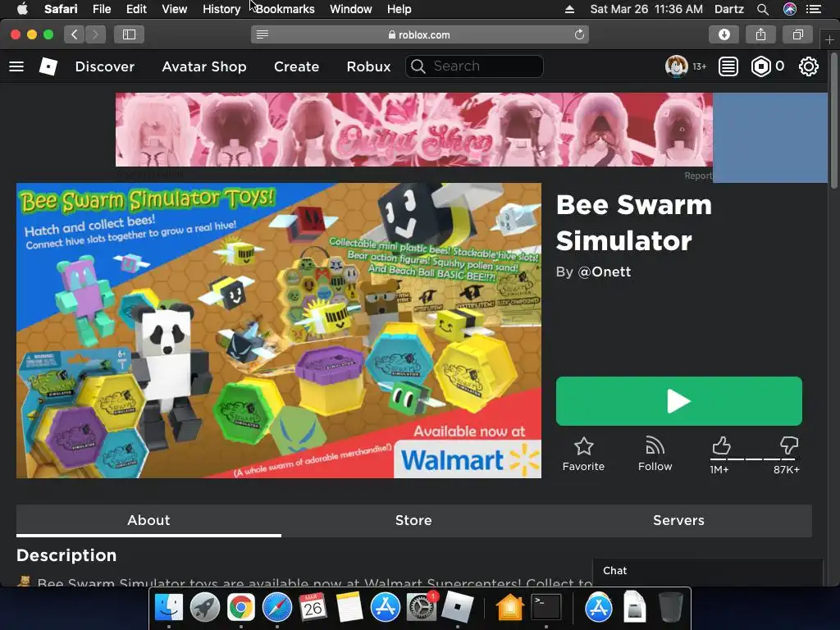This screenshot has height=630, width=840.
Task: Open the Window menu
Action: 351,9
